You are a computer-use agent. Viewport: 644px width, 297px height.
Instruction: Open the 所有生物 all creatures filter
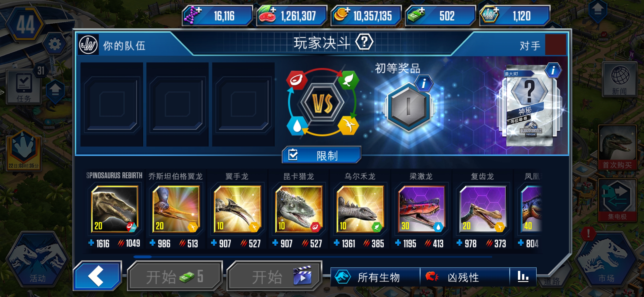375,277
